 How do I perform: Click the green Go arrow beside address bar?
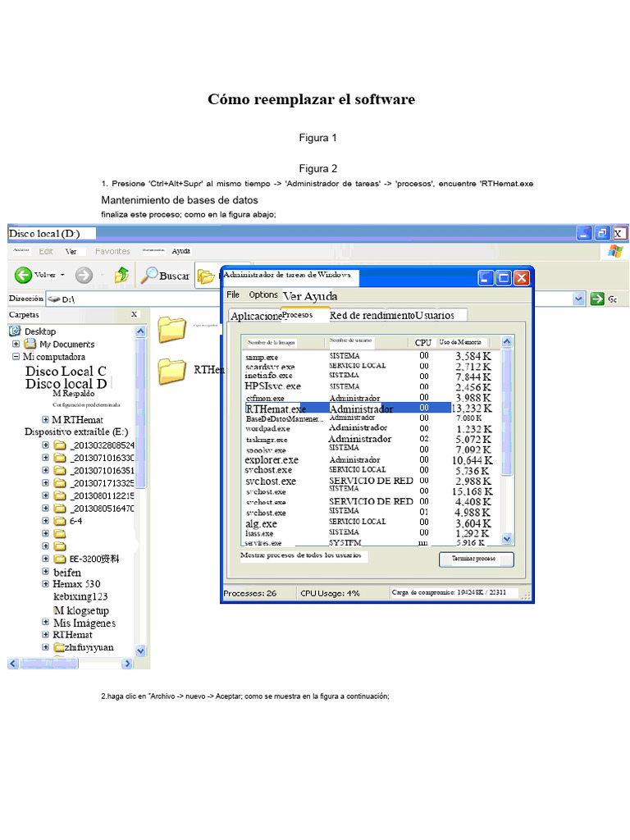pos(597,299)
